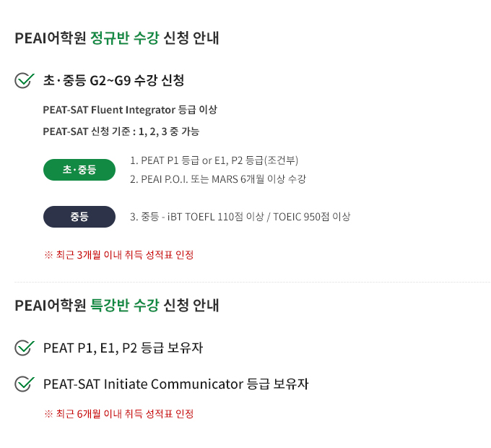
Task: Select the dark navy 중등 pill badge
Action: tap(79, 217)
